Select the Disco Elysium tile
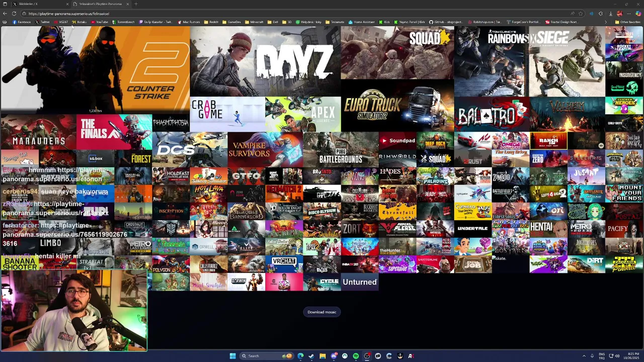Screen dimensions: 644x362 coord(322,211)
